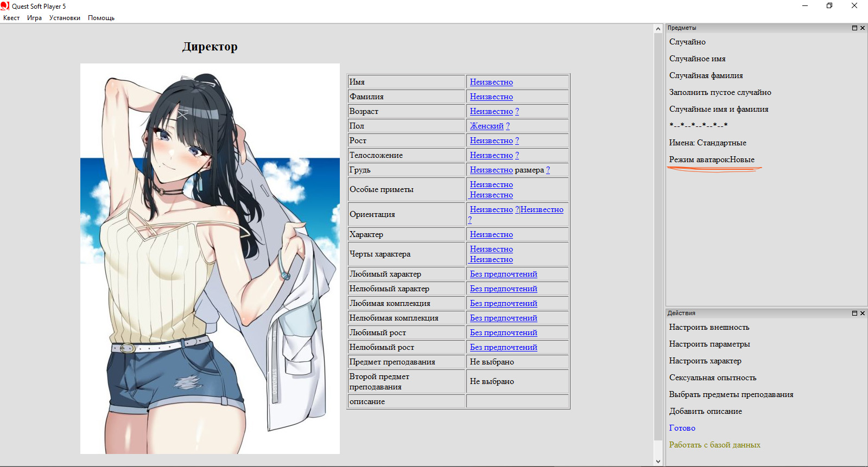Click the main view scrollbar down arrow
This screenshot has width=868, height=467.
click(x=658, y=462)
